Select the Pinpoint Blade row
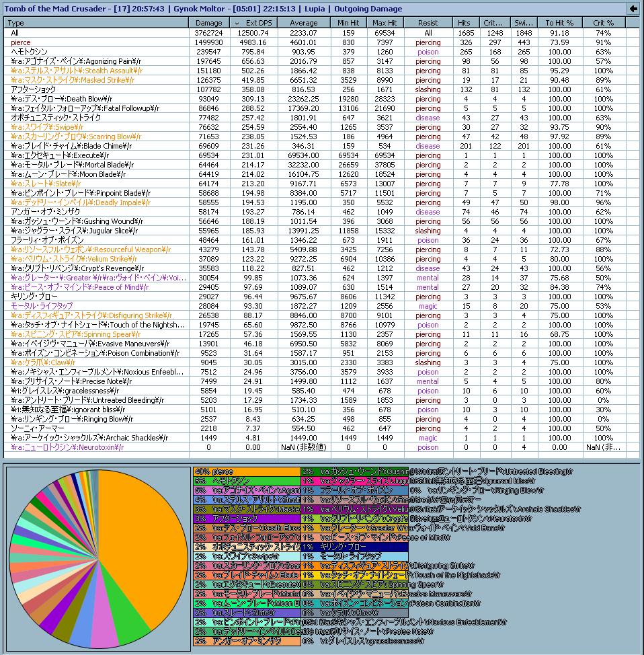The width and height of the screenshot is (644, 655). pyautogui.click(x=321, y=193)
